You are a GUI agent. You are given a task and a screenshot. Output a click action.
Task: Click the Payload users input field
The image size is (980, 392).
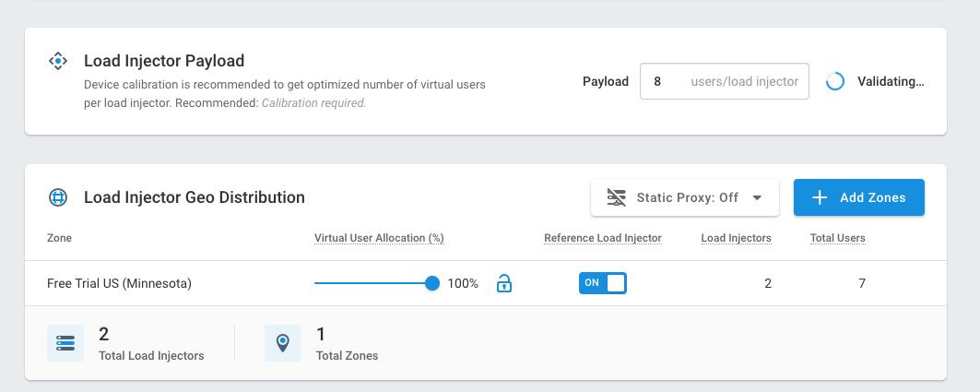pyautogui.click(x=724, y=81)
